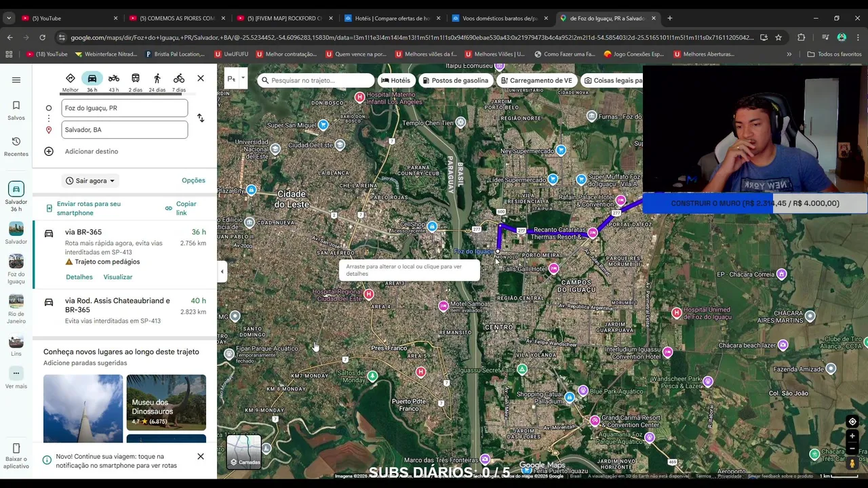Viewport: 868px width, 488px height.
Task: Dismiss the continue trip notification
Action: (x=201, y=457)
